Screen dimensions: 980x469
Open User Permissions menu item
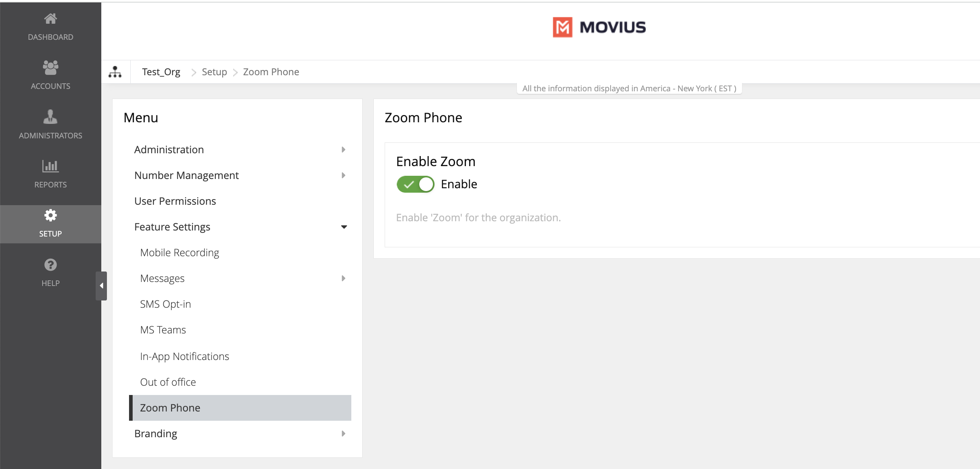175,201
